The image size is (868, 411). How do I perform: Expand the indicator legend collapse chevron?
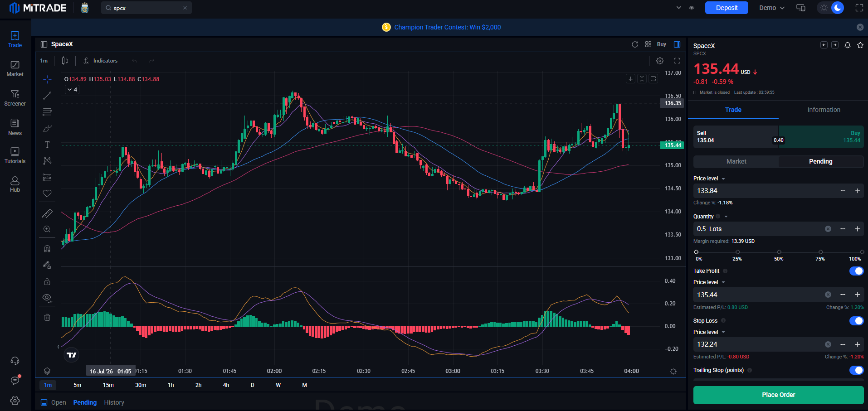point(73,90)
